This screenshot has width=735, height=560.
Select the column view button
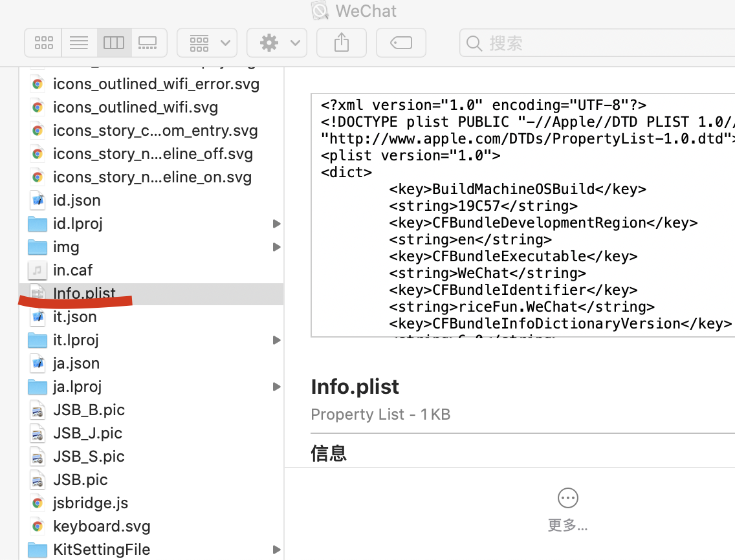(x=114, y=43)
